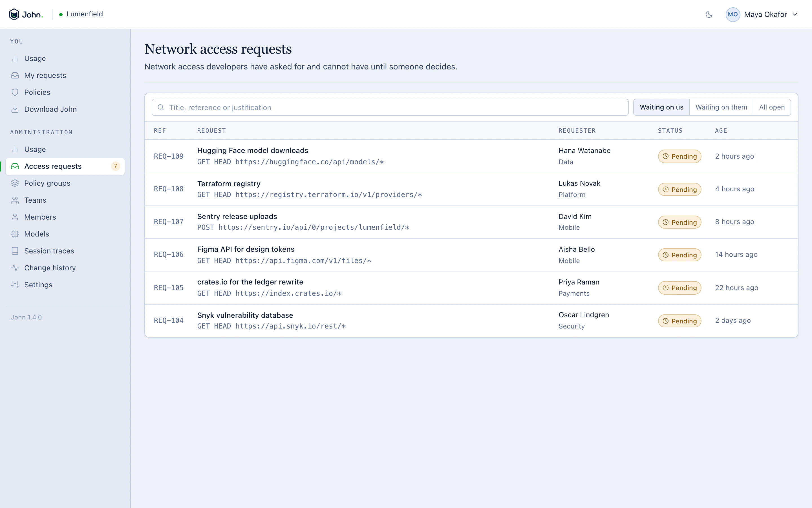The image size is (812, 508).
Task: Click the Access requests inbox icon
Action: tap(15, 166)
